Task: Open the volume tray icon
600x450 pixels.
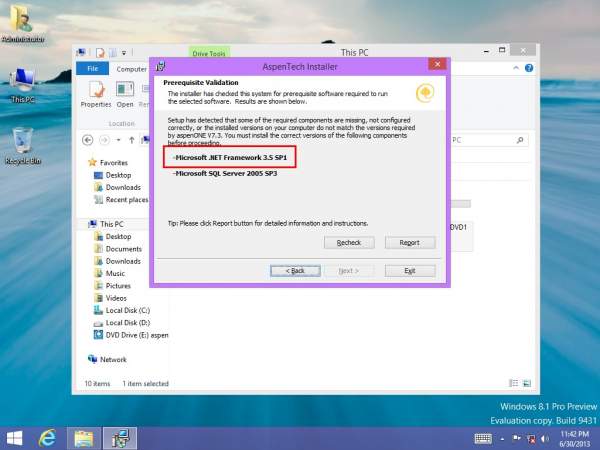Action: [x=545, y=439]
